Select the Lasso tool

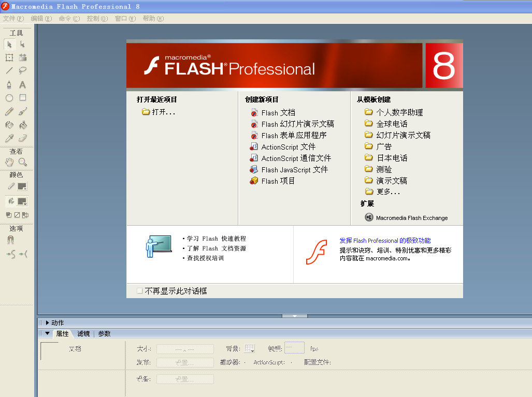click(23, 70)
